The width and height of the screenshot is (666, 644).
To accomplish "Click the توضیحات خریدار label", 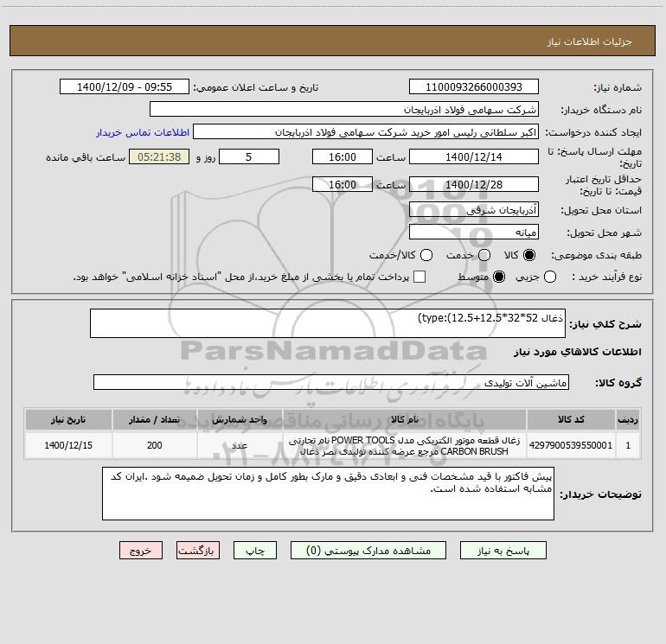I will (x=600, y=494).
